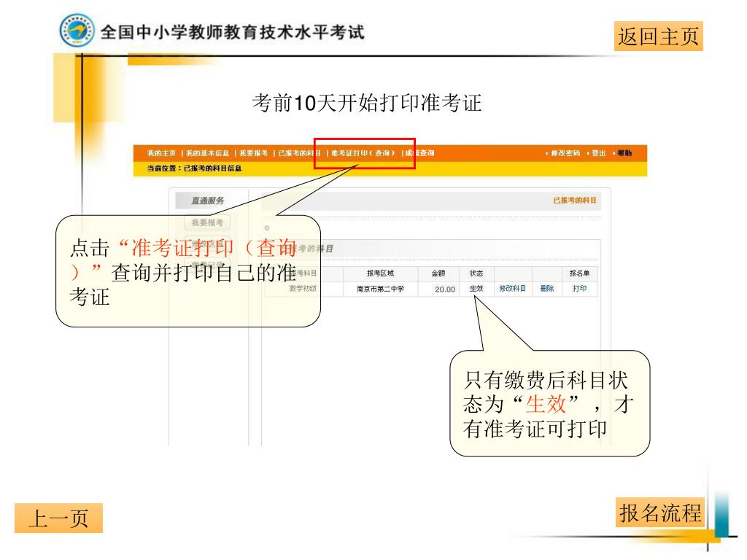The width and height of the screenshot is (747, 560).
Task: Select the 生效 status cell
Action: (476, 289)
